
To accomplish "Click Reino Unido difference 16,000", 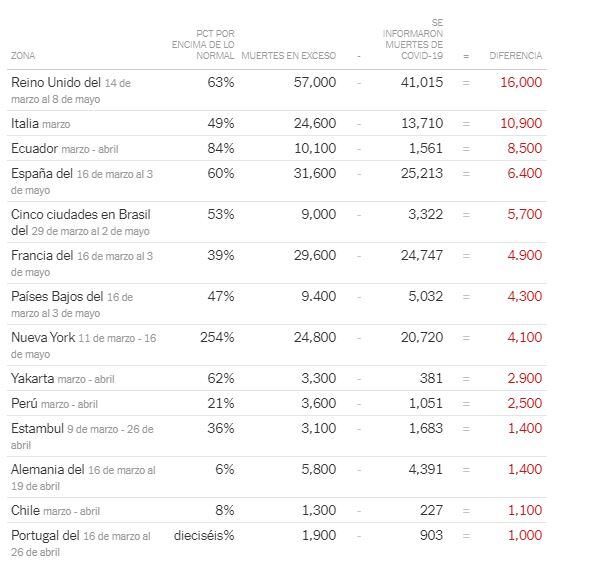I will (521, 82).
